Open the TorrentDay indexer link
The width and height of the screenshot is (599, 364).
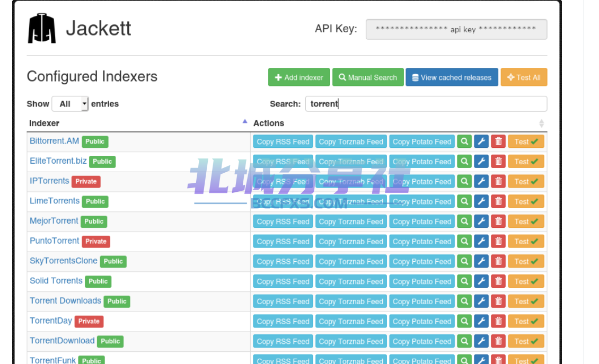(x=51, y=321)
